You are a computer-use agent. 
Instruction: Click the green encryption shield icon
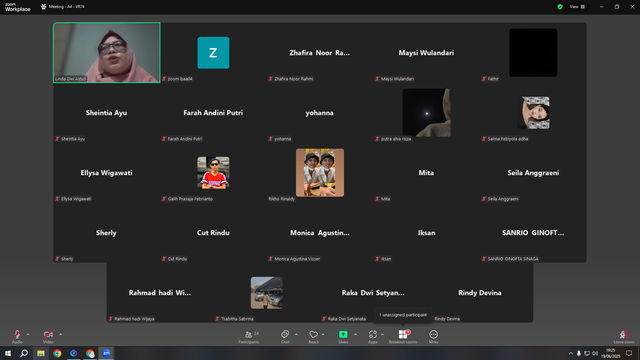coord(560,7)
